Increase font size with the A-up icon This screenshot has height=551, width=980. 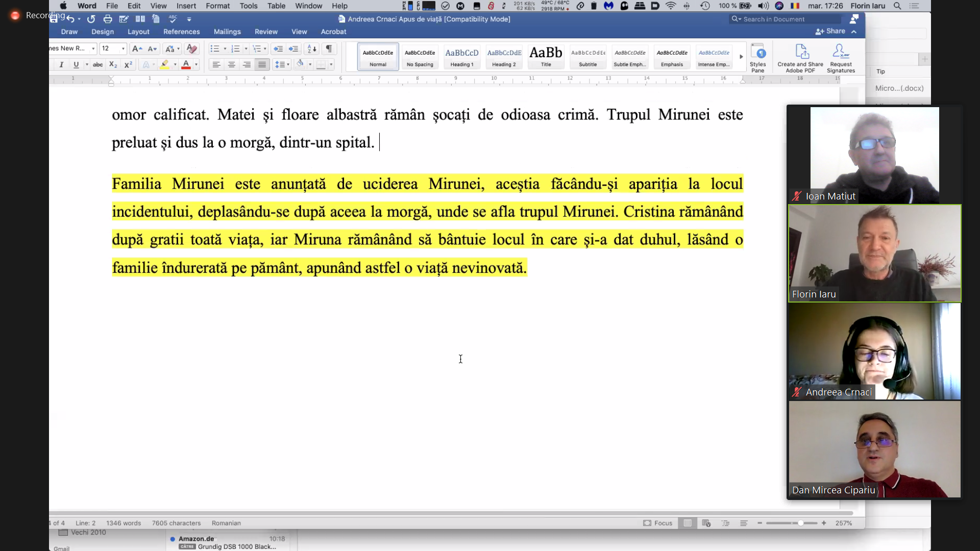(137, 49)
